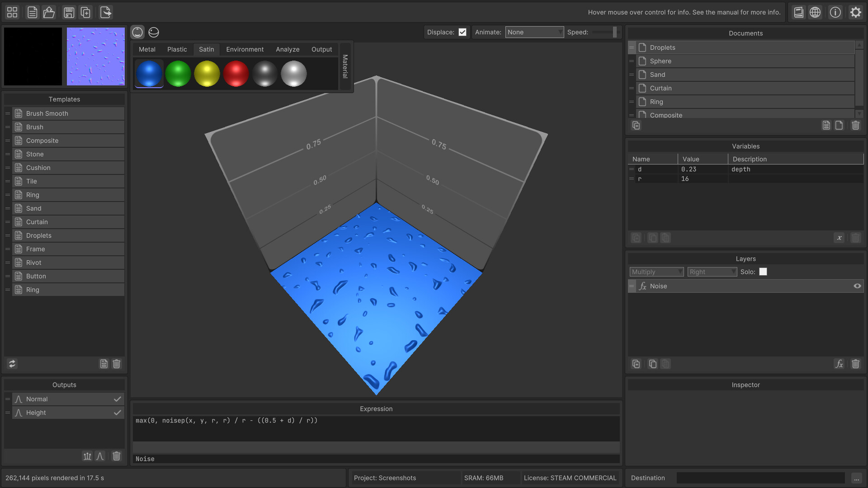The image size is (868, 488).
Task: Hide the Noise layer with the eye toggle
Action: pyautogui.click(x=857, y=286)
